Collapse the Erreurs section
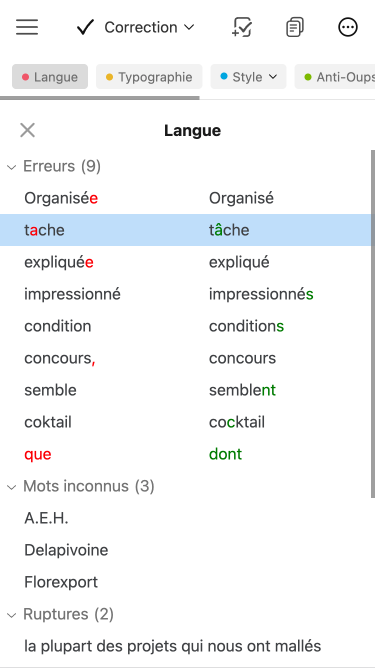This screenshot has width=375, height=668. click(12, 167)
